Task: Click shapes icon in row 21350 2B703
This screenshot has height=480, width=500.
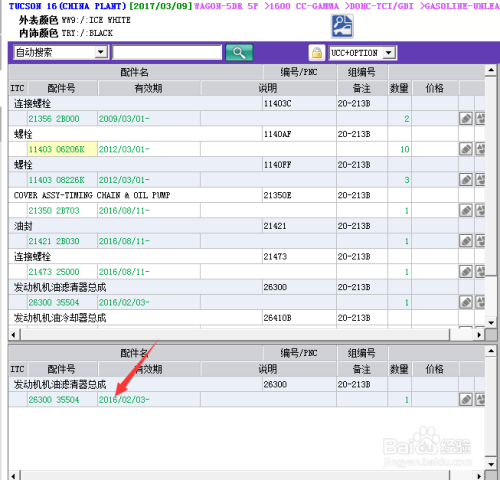Action: [480, 210]
